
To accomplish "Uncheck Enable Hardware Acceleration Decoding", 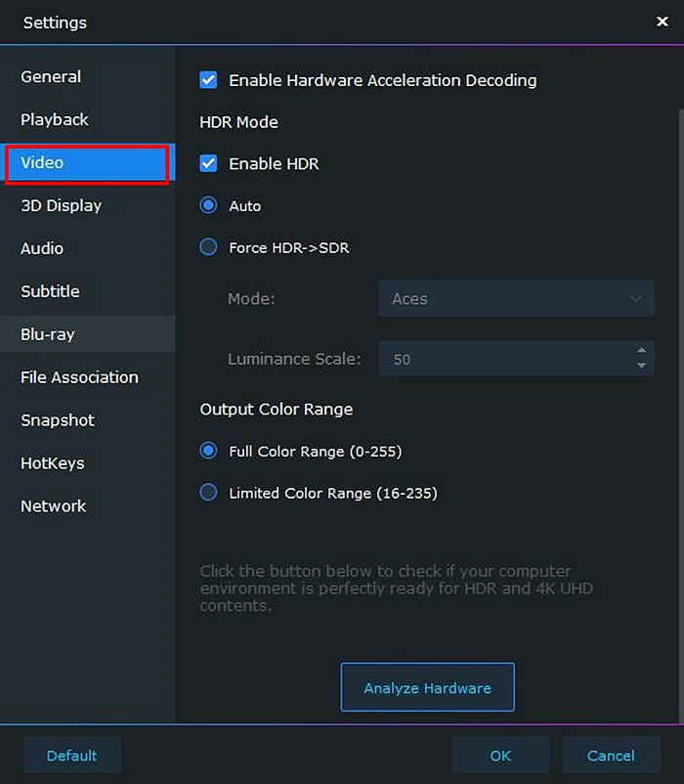I will [208, 80].
